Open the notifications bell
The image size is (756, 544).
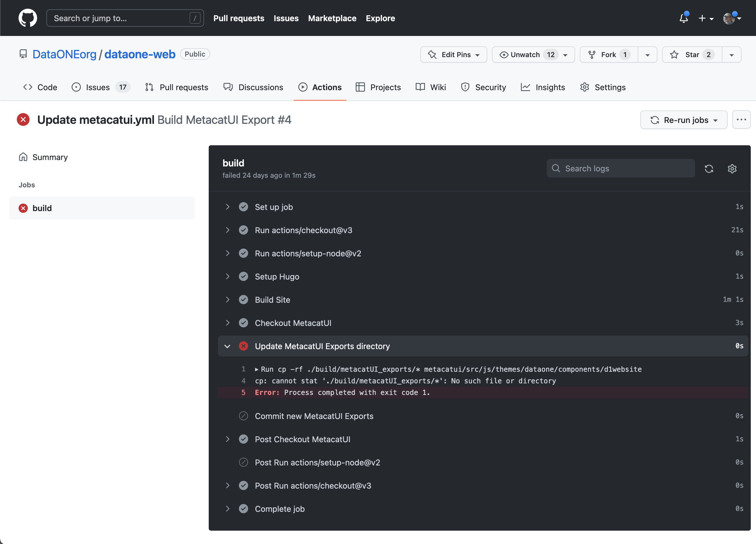point(683,18)
